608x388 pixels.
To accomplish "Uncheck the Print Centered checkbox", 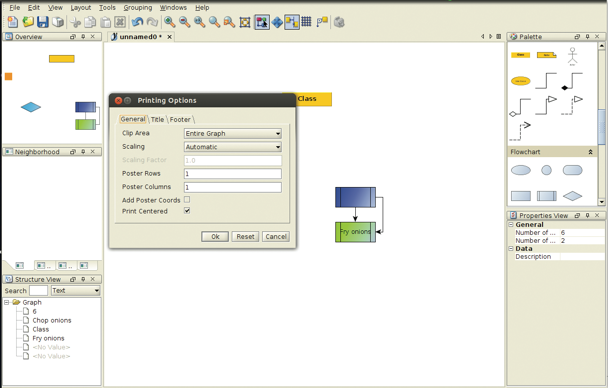I will point(187,210).
